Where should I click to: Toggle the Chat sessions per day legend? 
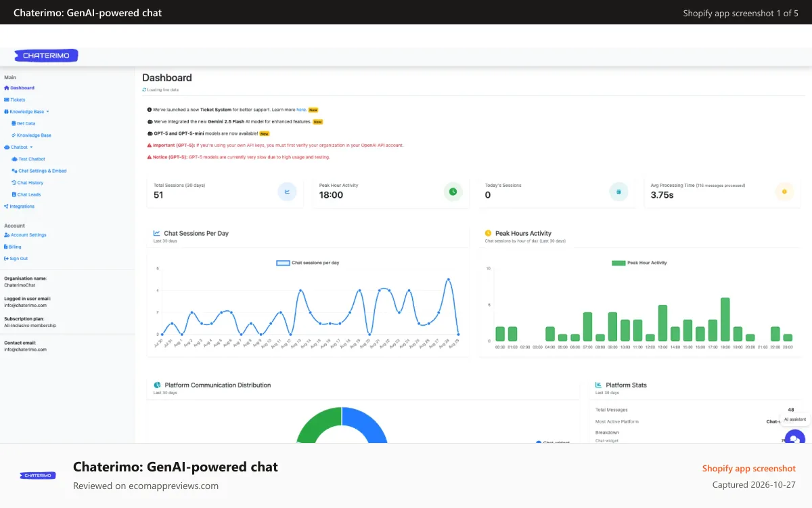(308, 263)
